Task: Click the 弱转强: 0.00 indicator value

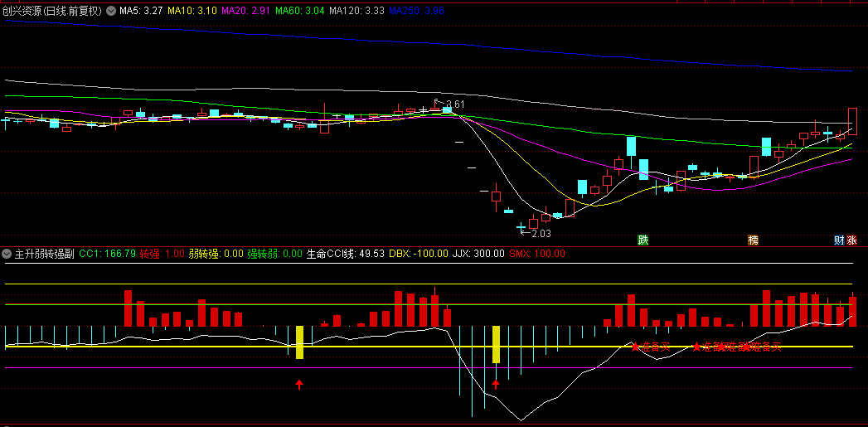Action: click(x=216, y=254)
